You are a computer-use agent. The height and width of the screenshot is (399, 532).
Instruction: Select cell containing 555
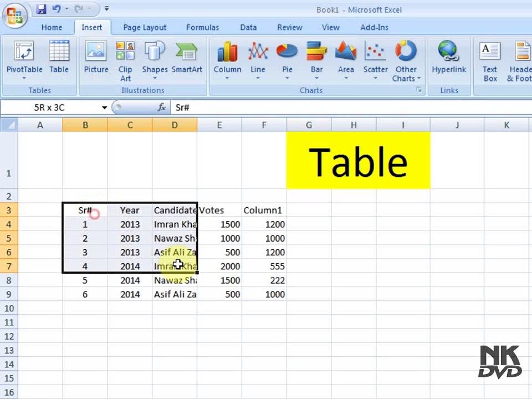pyautogui.click(x=264, y=267)
